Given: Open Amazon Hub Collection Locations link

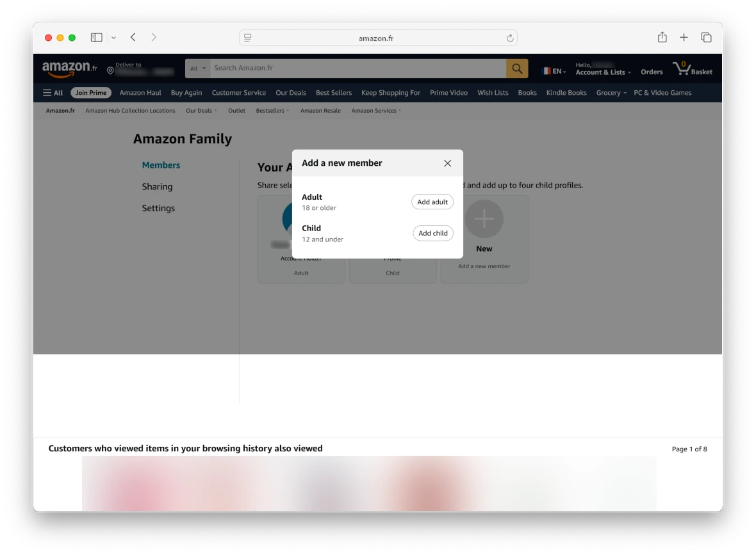Looking at the screenshot, I should pyautogui.click(x=130, y=111).
